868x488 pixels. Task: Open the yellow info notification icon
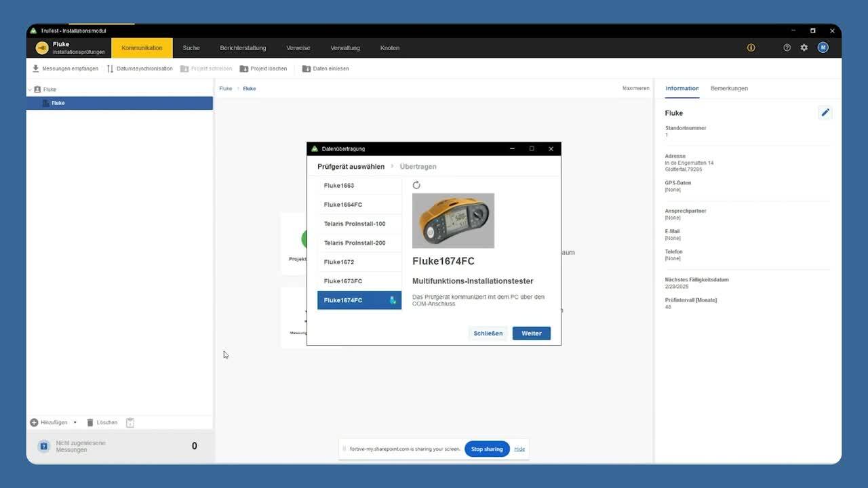(751, 47)
